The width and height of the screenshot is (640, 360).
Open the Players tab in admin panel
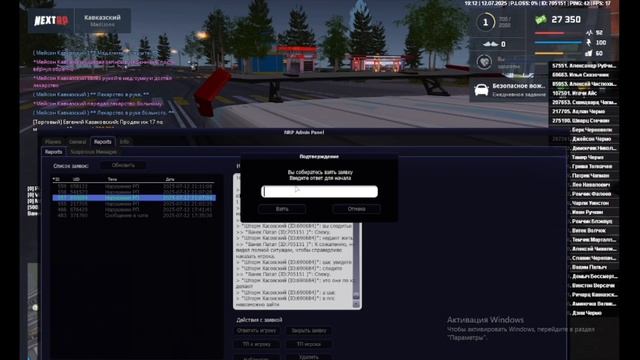coord(53,142)
